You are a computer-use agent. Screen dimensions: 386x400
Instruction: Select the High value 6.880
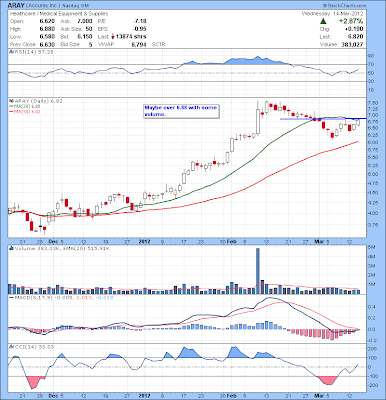coord(47,29)
